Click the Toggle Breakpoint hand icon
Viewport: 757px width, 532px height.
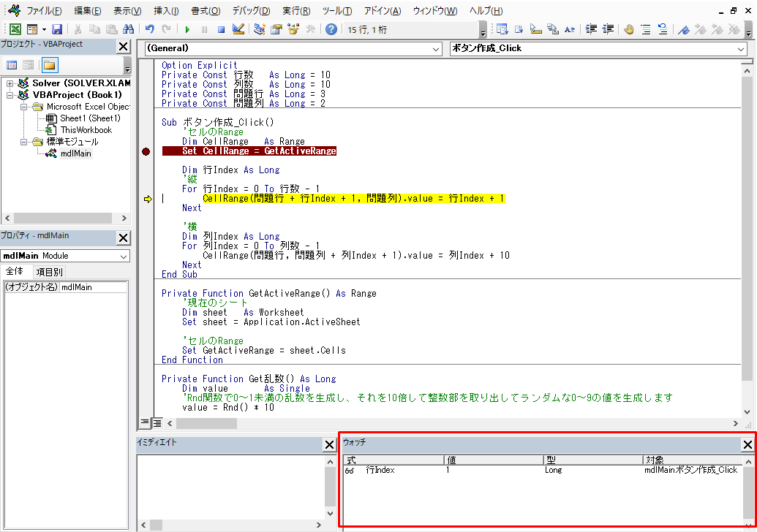tap(629, 29)
